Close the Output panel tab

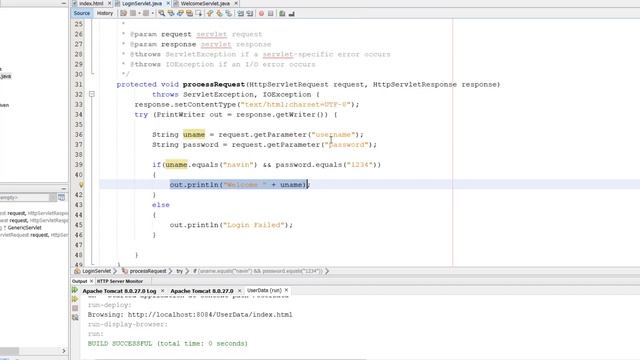click(x=91, y=281)
